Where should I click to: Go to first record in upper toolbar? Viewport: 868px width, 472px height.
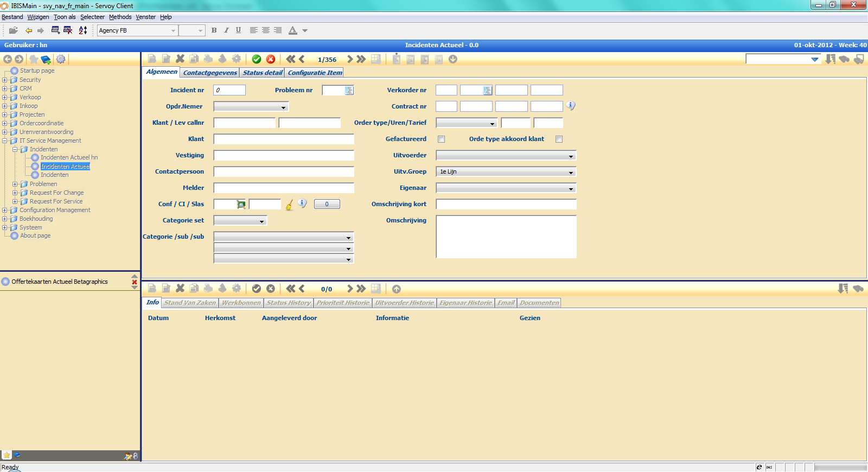(x=291, y=59)
